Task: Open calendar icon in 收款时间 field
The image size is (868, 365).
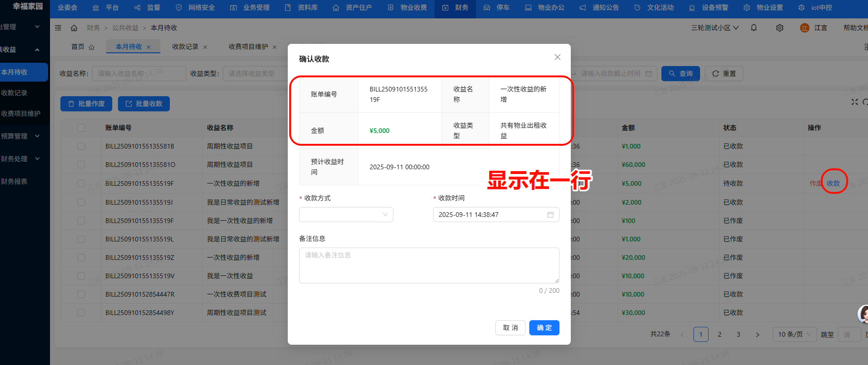Action: (x=550, y=215)
